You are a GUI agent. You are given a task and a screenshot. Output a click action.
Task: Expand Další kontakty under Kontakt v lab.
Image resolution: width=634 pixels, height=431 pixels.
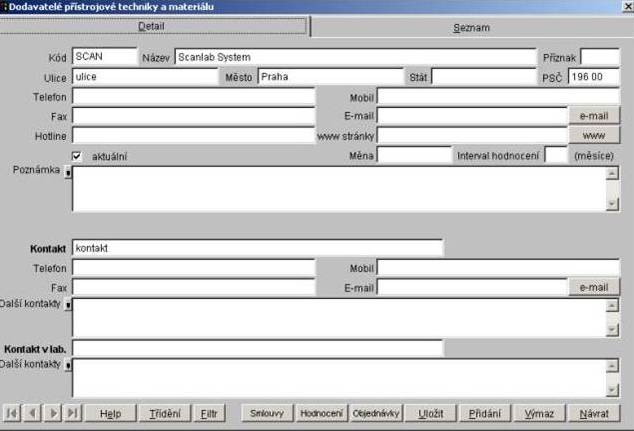point(67,366)
